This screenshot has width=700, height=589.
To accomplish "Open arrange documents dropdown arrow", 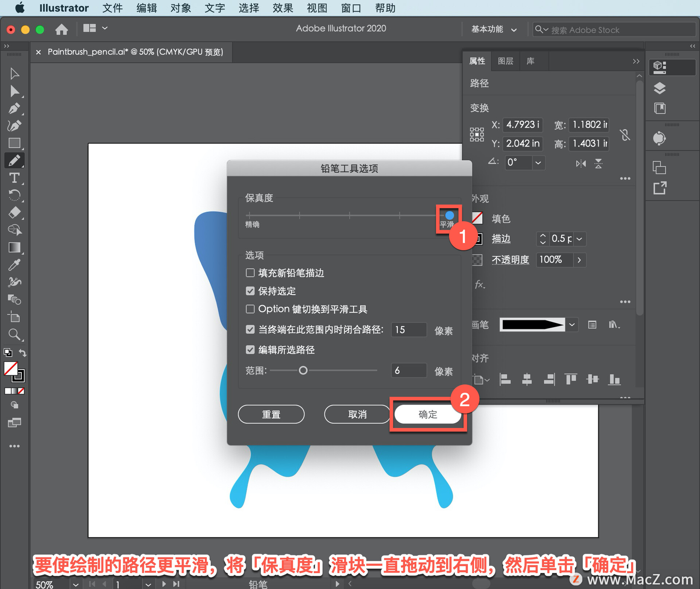I will click(x=105, y=28).
